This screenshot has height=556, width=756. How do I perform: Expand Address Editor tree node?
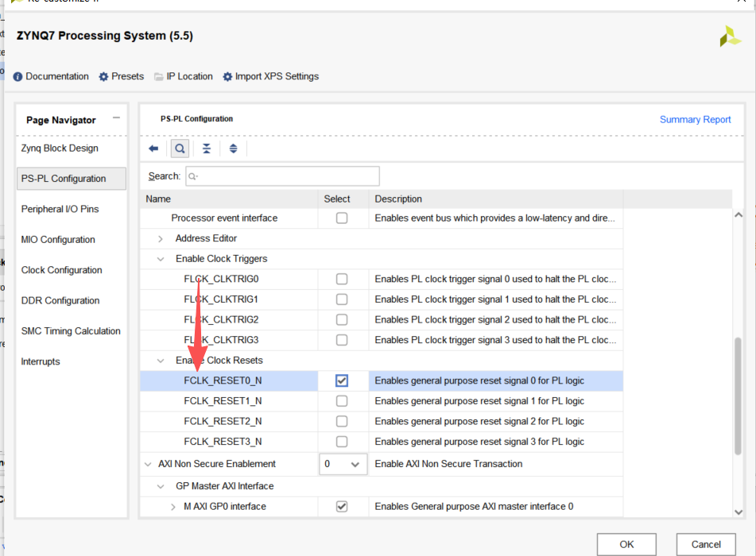coord(161,238)
